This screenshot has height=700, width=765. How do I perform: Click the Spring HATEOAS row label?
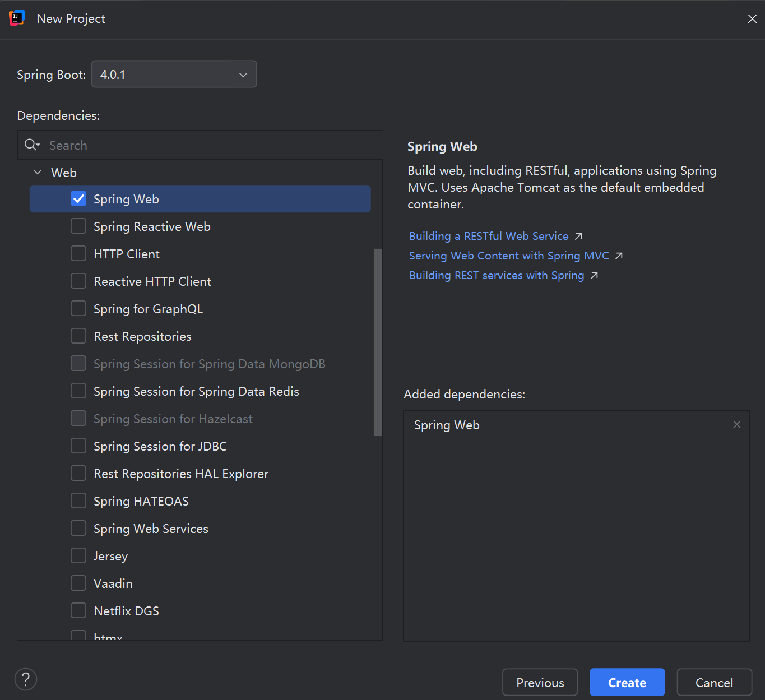click(141, 502)
